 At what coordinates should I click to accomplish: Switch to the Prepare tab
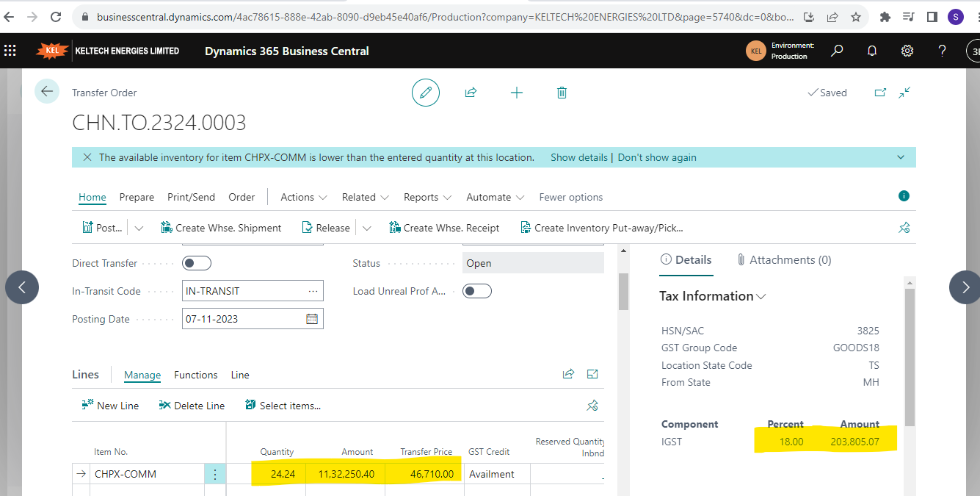tap(137, 197)
